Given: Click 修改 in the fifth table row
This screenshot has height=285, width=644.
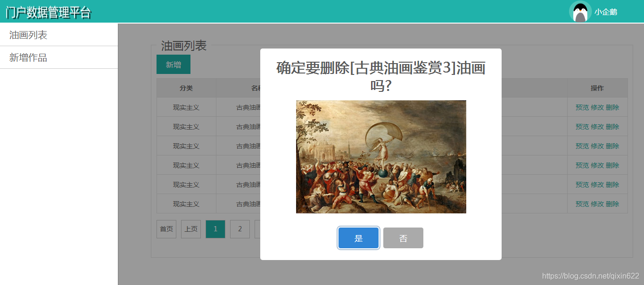Looking at the screenshot, I should pyautogui.click(x=597, y=185).
